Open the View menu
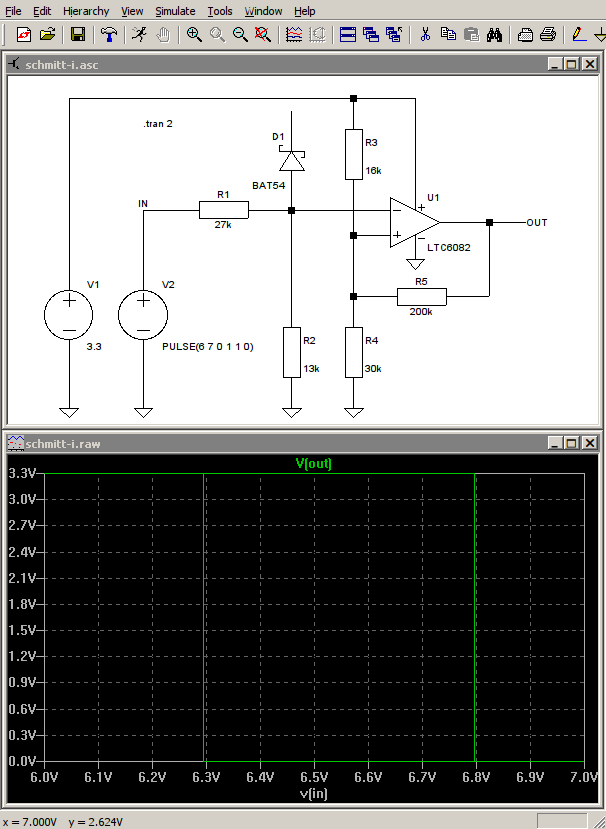The height and width of the screenshot is (829, 606). click(132, 11)
